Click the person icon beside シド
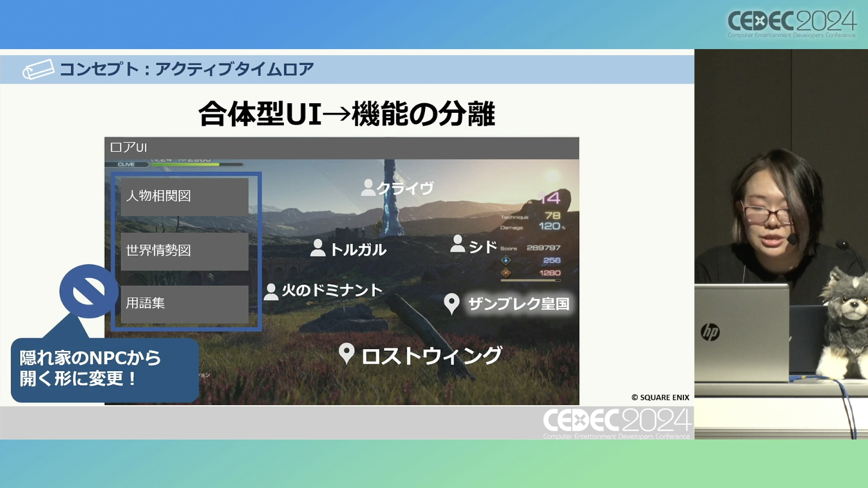Viewport: 868px width, 488px height. [458, 244]
